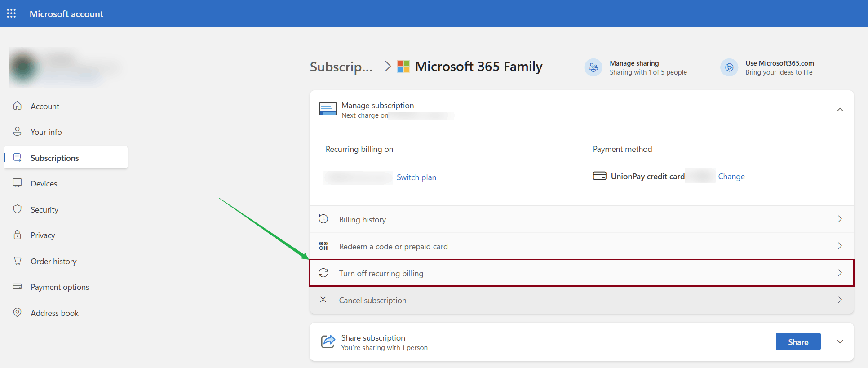Click Change next to payment method
The width and height of the screenshot is (868, 368).
[731, 177]
